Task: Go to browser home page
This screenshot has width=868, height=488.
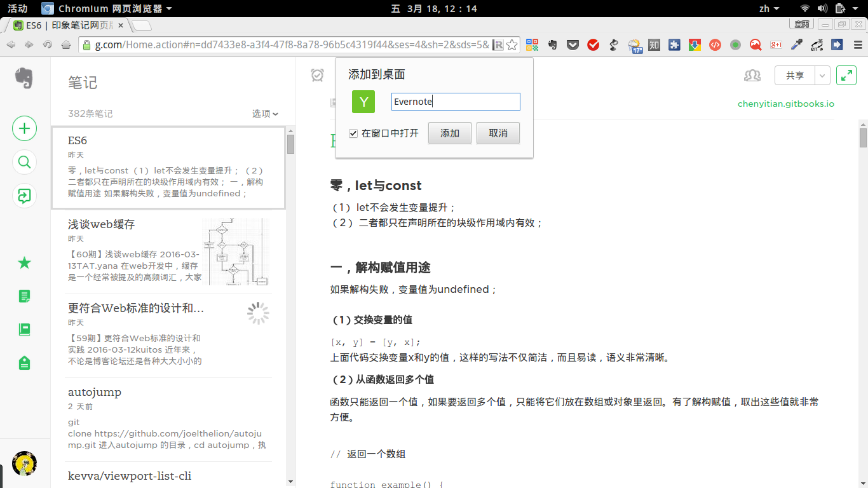Action: 66,44
